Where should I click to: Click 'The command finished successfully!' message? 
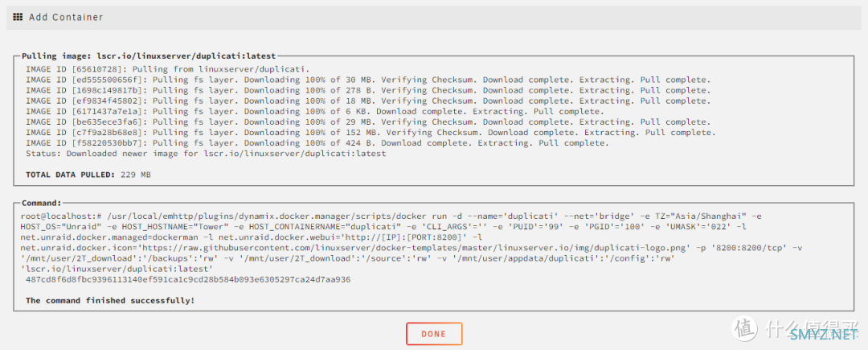110,300
